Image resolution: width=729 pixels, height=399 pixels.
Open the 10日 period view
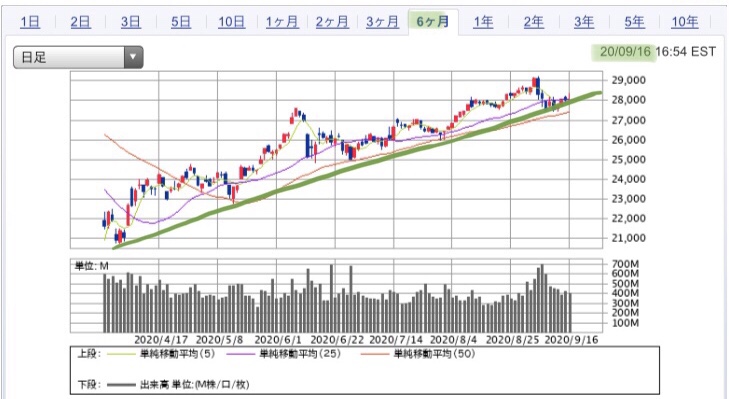click(x=232, y=21)
